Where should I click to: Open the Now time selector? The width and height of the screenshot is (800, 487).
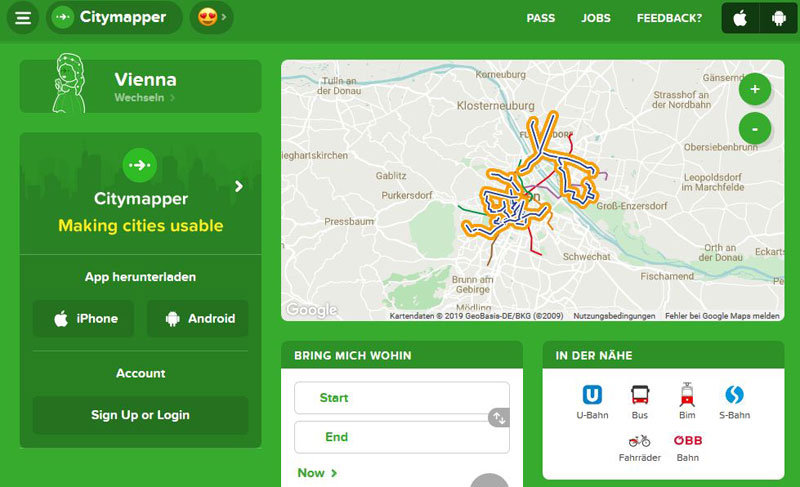(x=317, y=473)
